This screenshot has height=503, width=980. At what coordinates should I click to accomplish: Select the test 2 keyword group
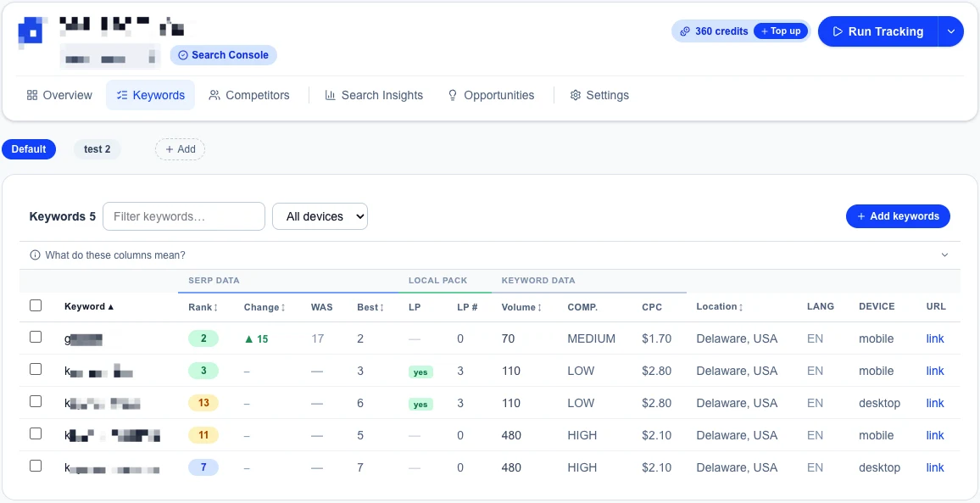tap(97, 149)
